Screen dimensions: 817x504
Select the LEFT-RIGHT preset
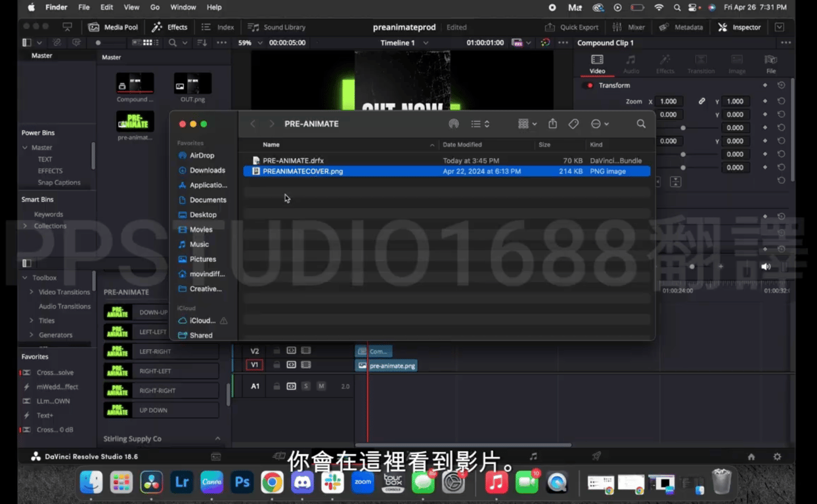tap(161, 352)
